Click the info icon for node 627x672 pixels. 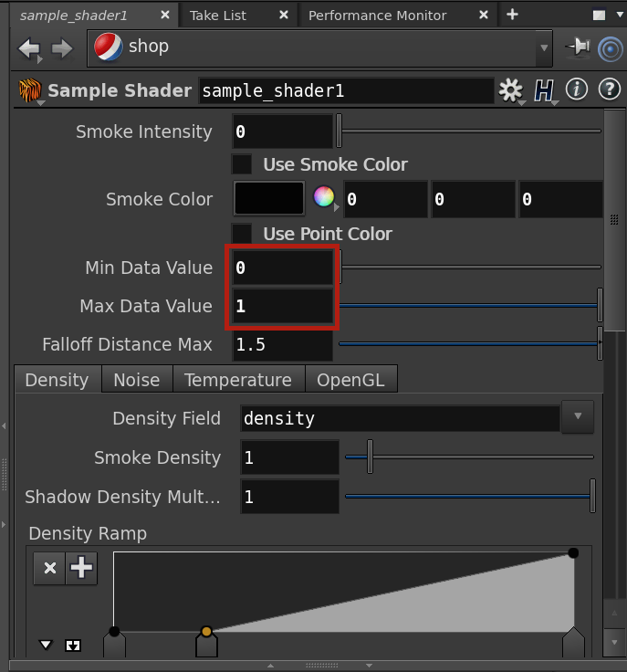576,89
